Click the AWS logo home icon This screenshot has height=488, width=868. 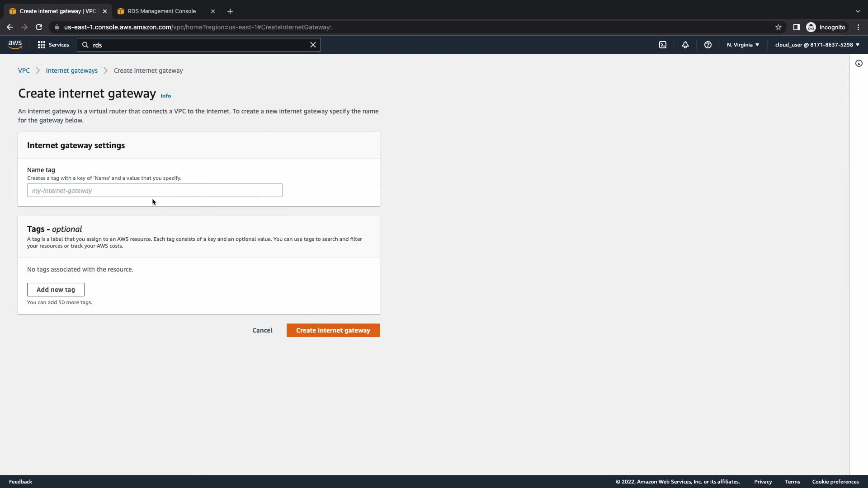15,45
